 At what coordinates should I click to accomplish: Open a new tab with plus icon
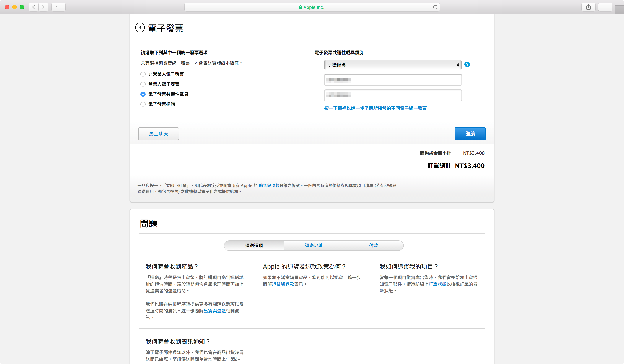pyautogui.click(x=619, y=10)
